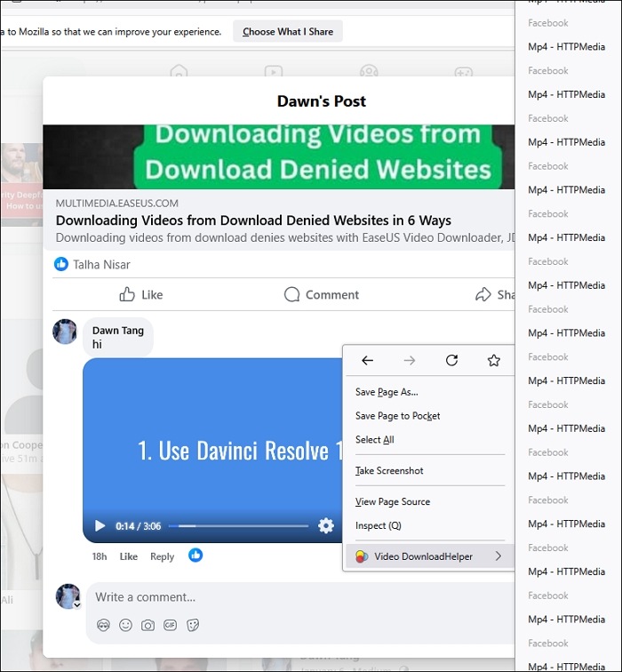This screenshot has width=622, height=672.
Task: Click the Facebook Watch video icon
Action: (x=274, y=71)
